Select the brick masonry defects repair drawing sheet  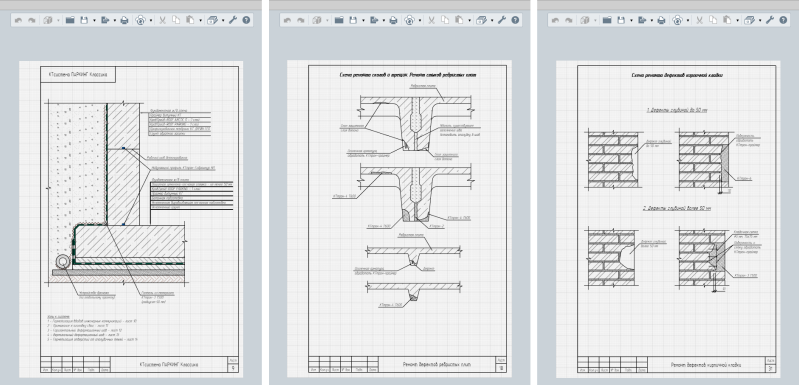coord(668,219)
